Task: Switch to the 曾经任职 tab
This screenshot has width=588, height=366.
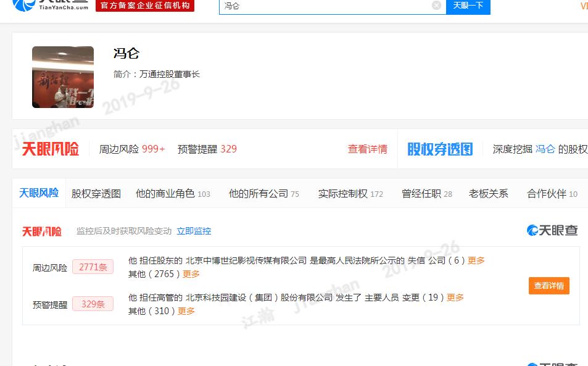Action: [x=426, y=193]
